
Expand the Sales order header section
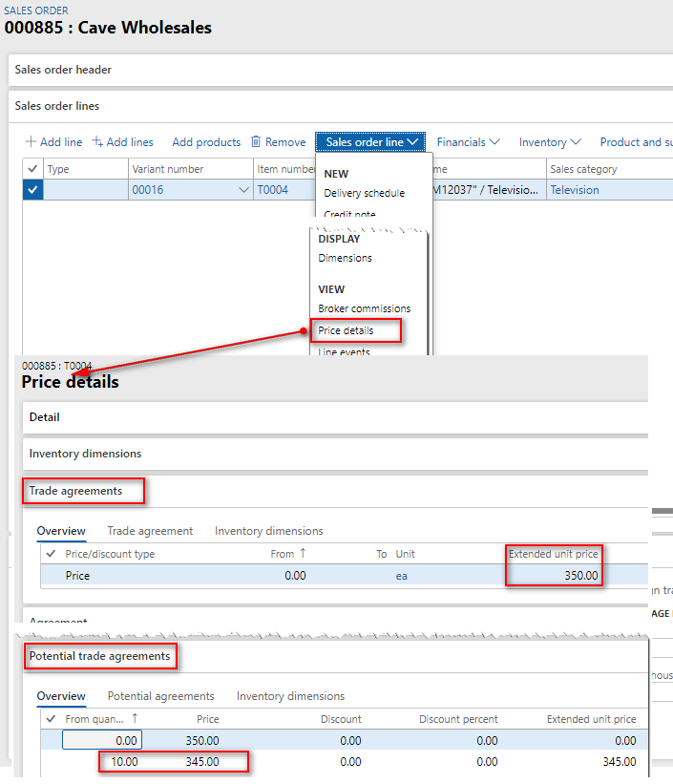point(61,70)
